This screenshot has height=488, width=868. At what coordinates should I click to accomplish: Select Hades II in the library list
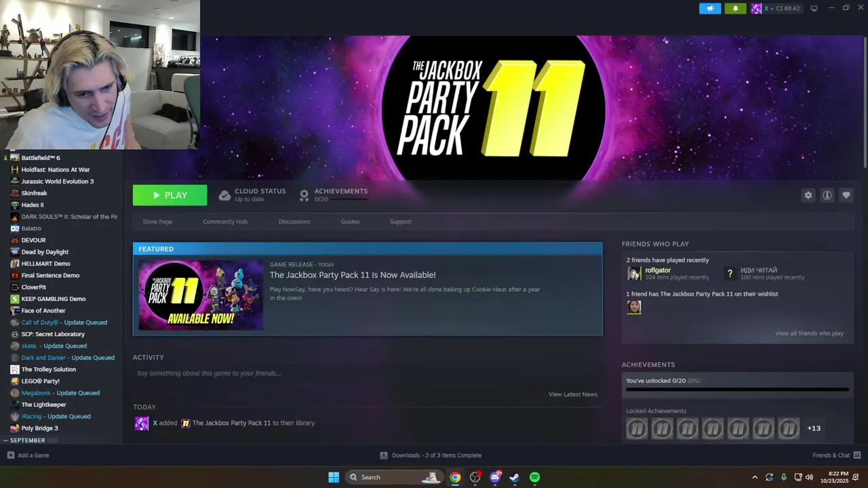click(33, 205)
